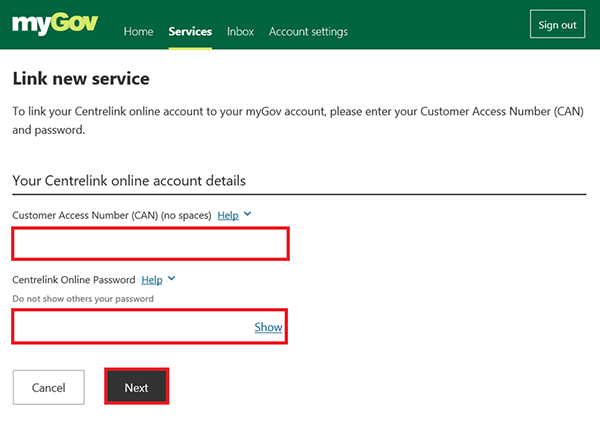This screenshot has height=436, width=600.
Task: Expand chevron next to CAN Help
Action: pyautogui.click(x=248, y=214)
